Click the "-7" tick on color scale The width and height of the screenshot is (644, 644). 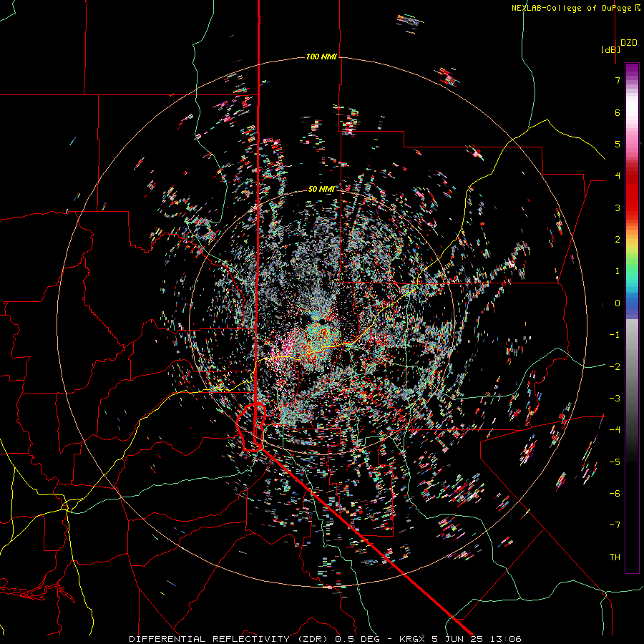pos(615,525)
